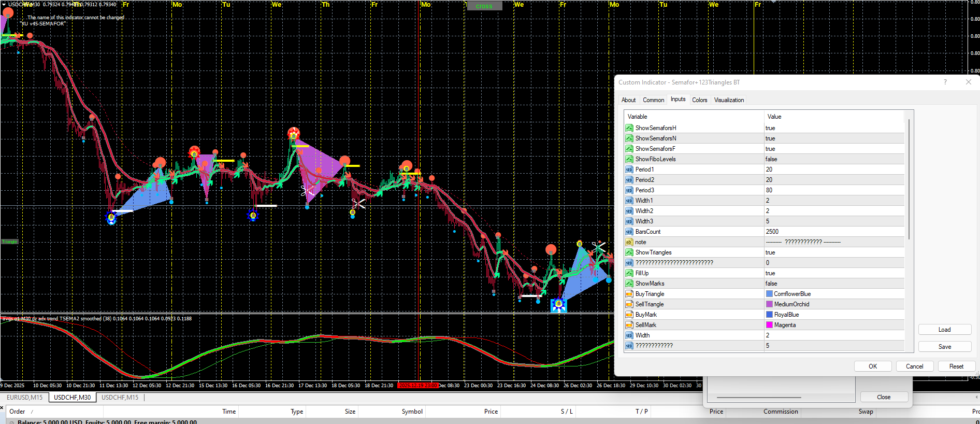980x424 pixels.
Task: Click the integer icon next to Period1
Action: tap(629, 169)
